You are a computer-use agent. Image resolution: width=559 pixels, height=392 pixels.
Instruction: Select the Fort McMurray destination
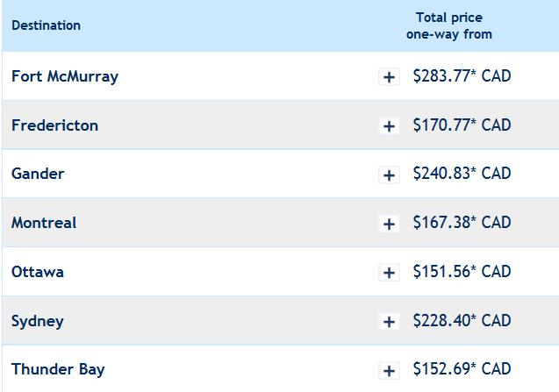click(65, 76)
